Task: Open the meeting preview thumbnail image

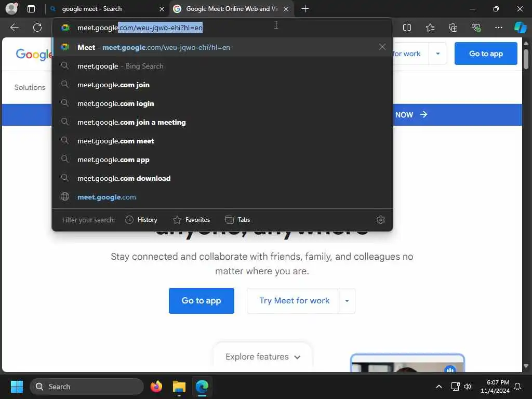Action: pos(407,363)
